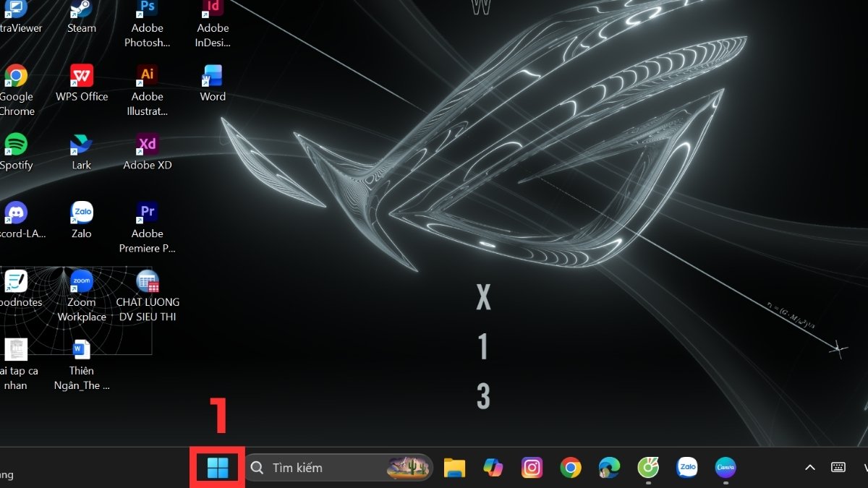Open Google Chrome from the taskbar
Screen dimensions: 868x488
pos(571,468)
